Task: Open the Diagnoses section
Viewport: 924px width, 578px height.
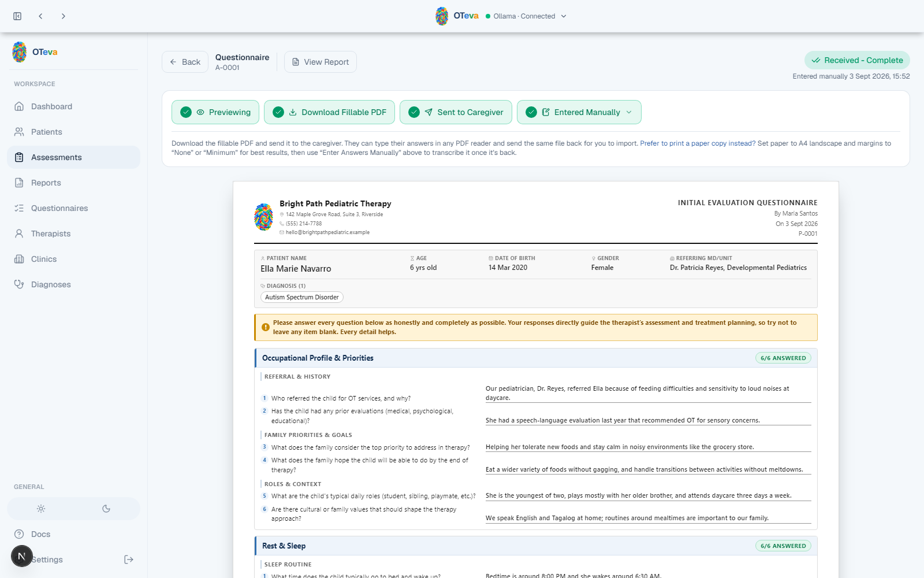Action: click(73, 284)
